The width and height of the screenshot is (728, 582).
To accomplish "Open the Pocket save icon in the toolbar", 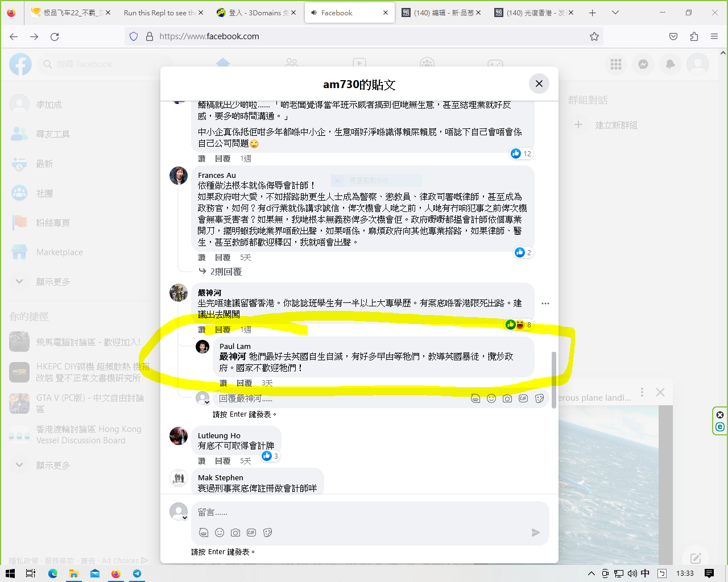I will pyautogui.click(x=673, y=36).
